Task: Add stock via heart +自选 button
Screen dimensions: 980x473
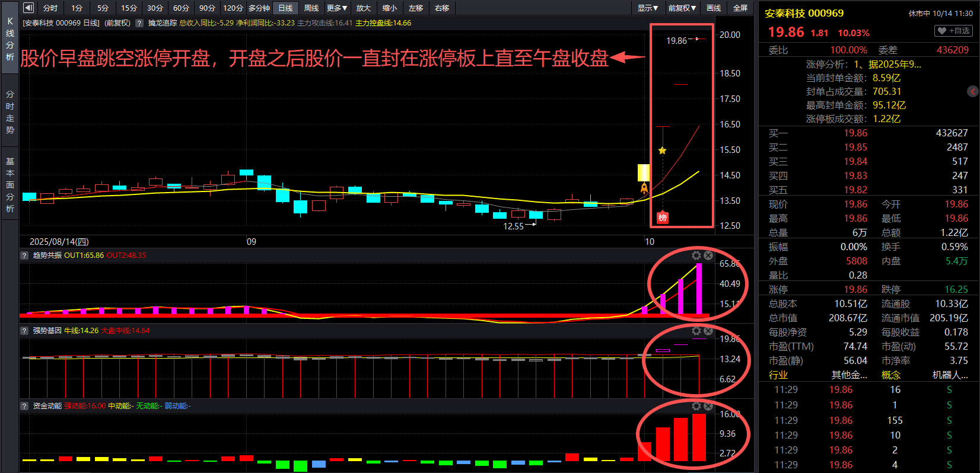Action: [953, 31]
